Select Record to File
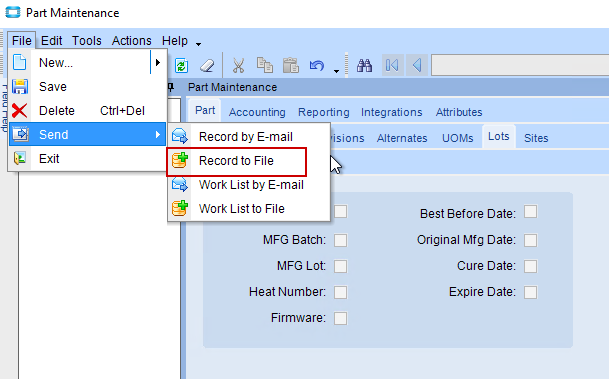This screenshot has width=609, height=379. 249,161
